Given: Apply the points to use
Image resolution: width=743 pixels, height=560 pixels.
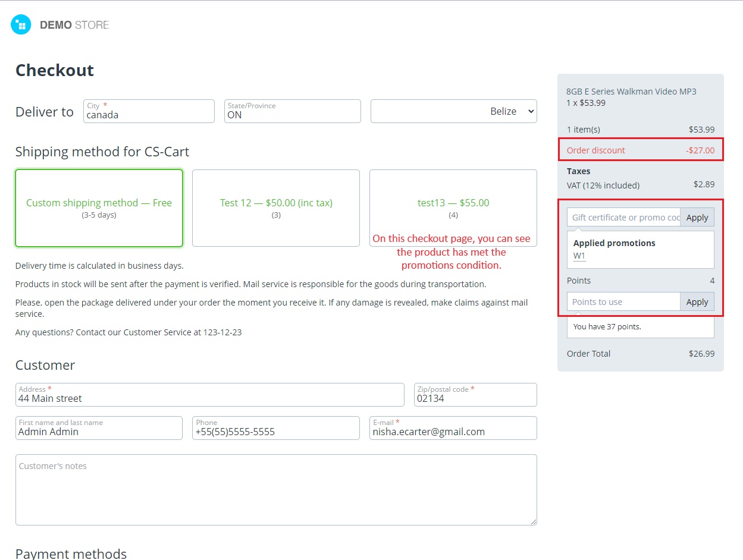Looking at the screenshot, I should tap(697, 301).
